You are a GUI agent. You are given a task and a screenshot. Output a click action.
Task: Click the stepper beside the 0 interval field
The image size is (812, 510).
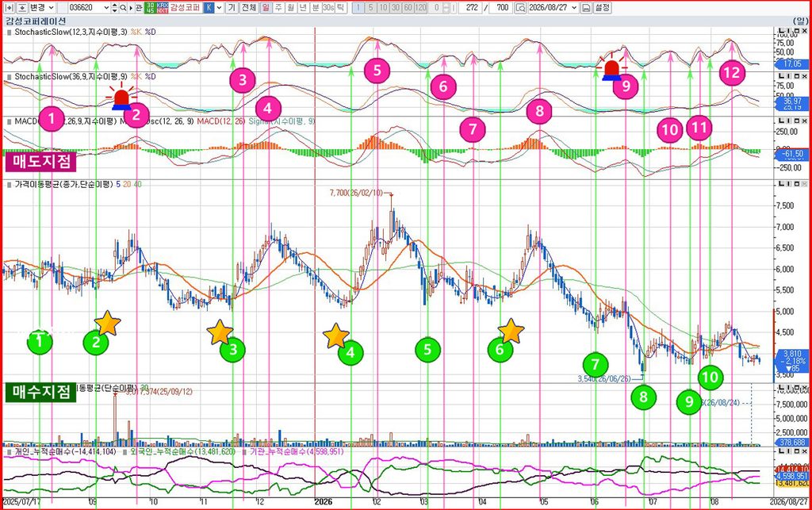(x=446, y=8)
